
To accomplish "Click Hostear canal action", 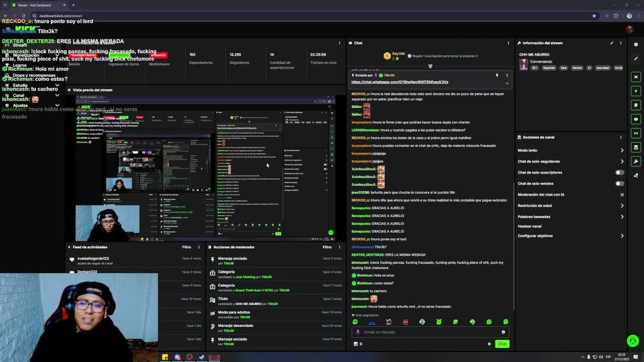I will [529, 226].
